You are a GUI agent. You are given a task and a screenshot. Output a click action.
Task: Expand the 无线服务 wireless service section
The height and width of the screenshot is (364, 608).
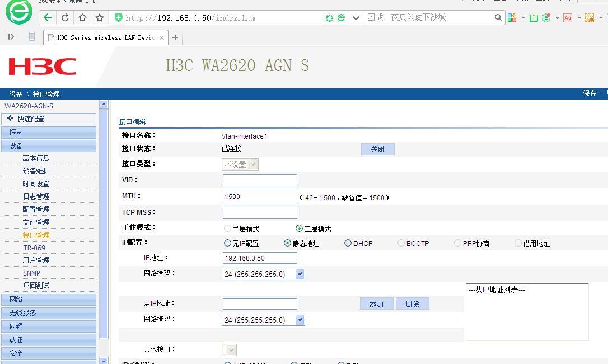[49, 313]
